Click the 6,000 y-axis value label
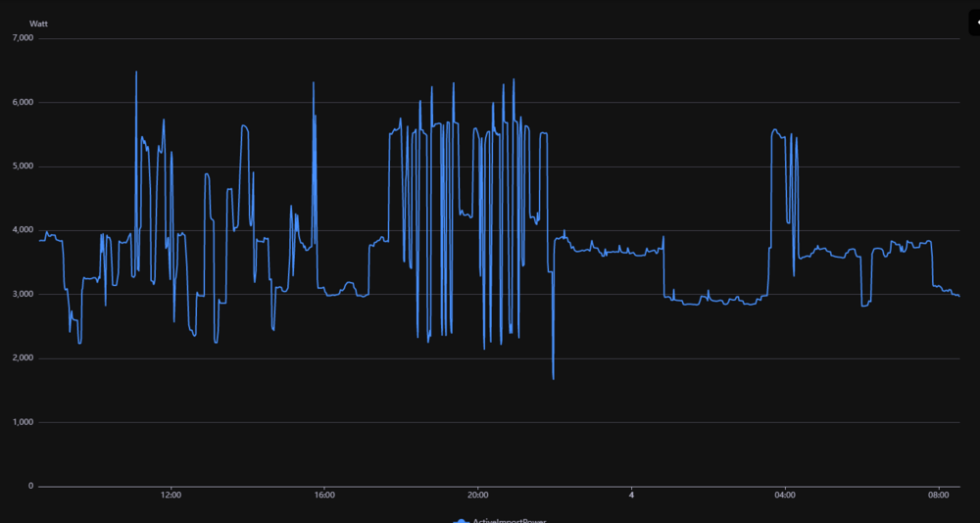Viewport: 980px width, 523px height. point(20,102)
